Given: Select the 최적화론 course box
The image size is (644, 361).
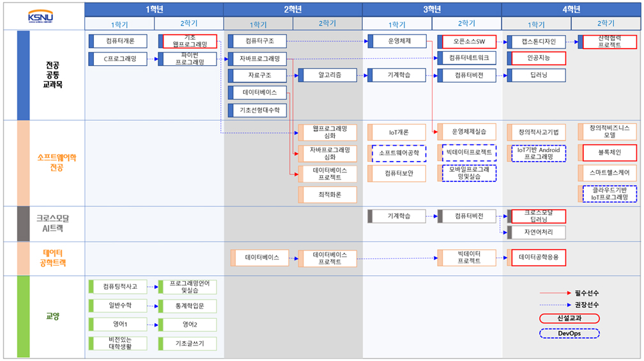Looking at the screenshot, I should tap(327, 195).
